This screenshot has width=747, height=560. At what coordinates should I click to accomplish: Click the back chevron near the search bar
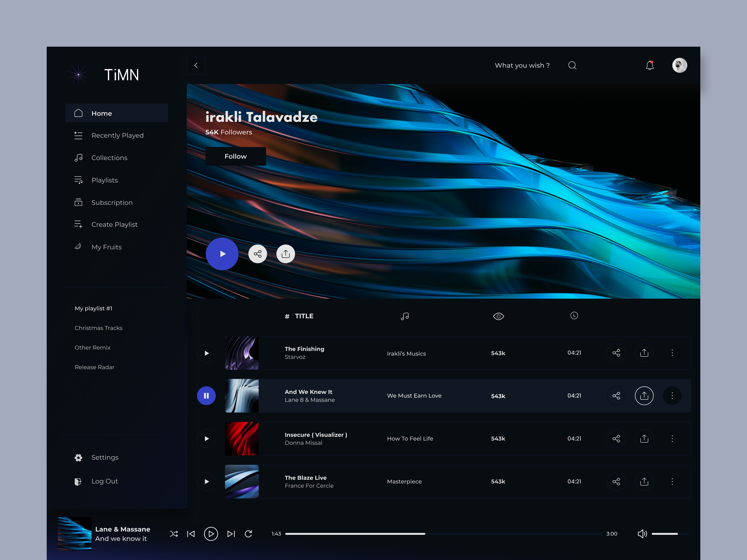tap(196, 65)
